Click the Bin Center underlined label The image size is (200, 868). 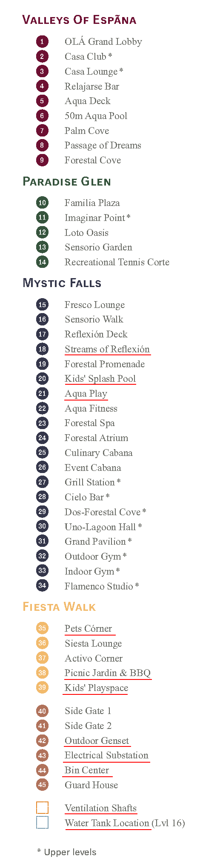coord(87,770)
